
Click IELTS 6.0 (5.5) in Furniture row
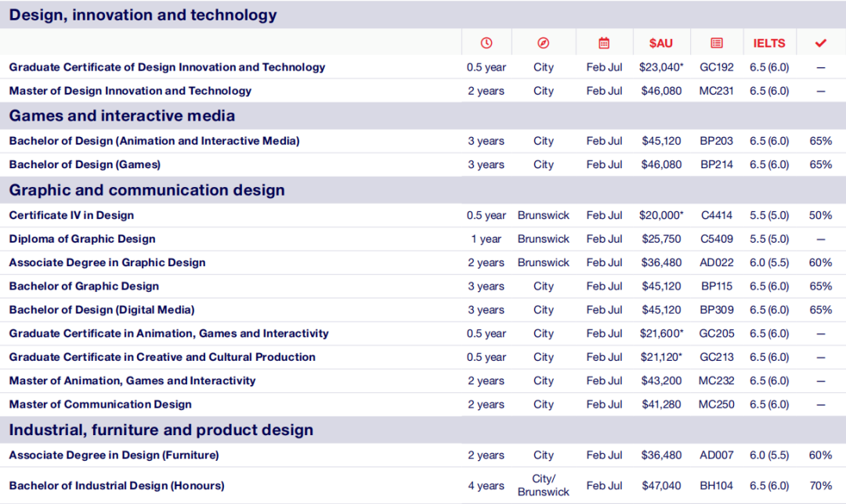769,455
